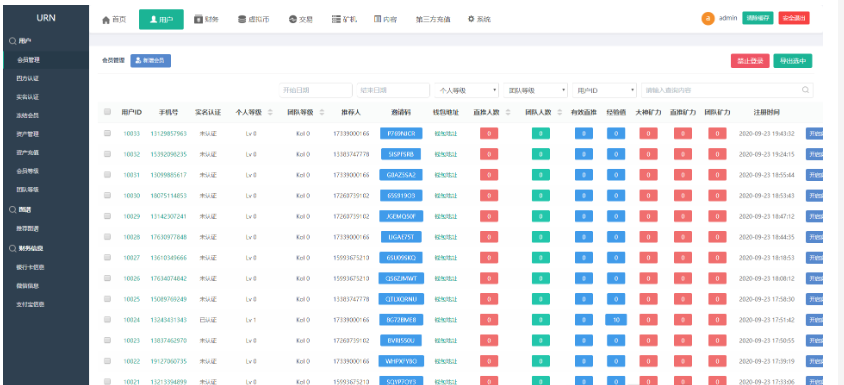Click the search icon beside sidebar 财务信息 heading
Image resolution: width=844 pixels, height=385 pixels.
coord(12,248)
